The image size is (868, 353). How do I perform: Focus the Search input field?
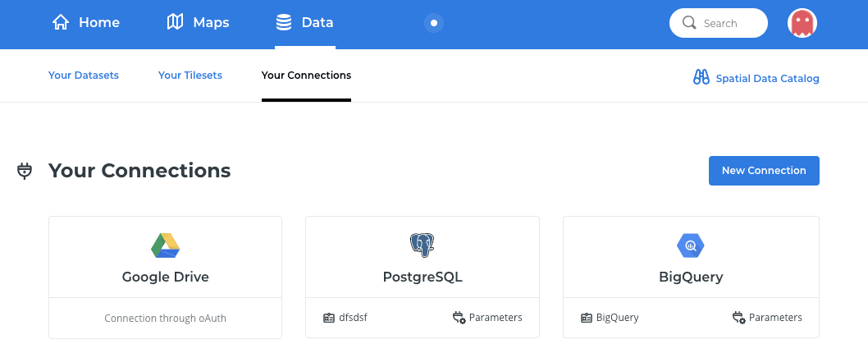719,23
